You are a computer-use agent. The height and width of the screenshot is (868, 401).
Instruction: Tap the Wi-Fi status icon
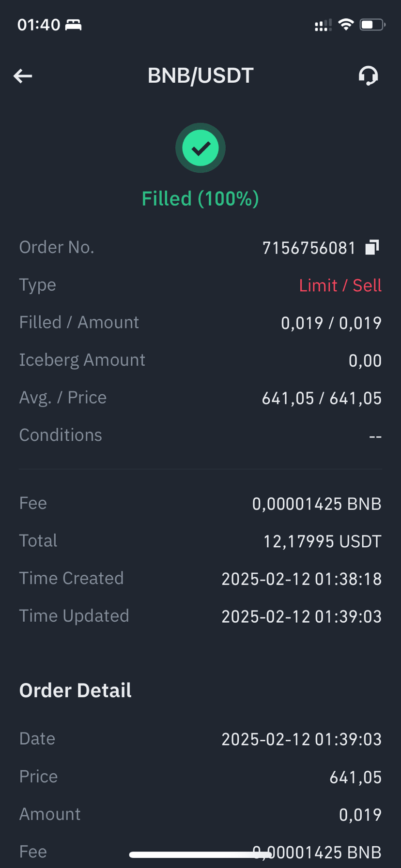click(346, 24)
